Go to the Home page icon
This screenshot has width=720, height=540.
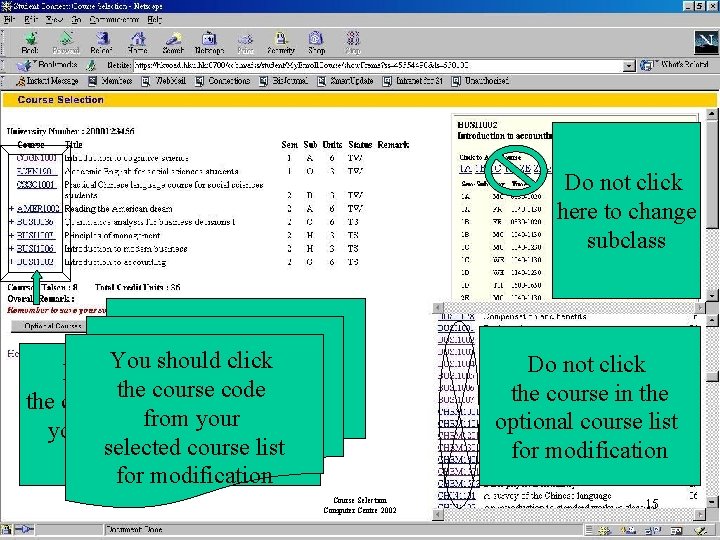(137, 43)
